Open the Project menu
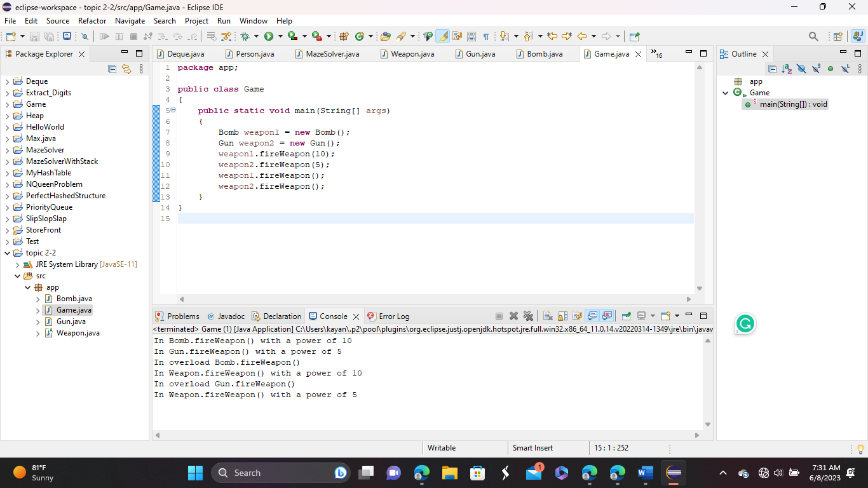The height and width of the screenshot is (488, 868). click(196, 21)
